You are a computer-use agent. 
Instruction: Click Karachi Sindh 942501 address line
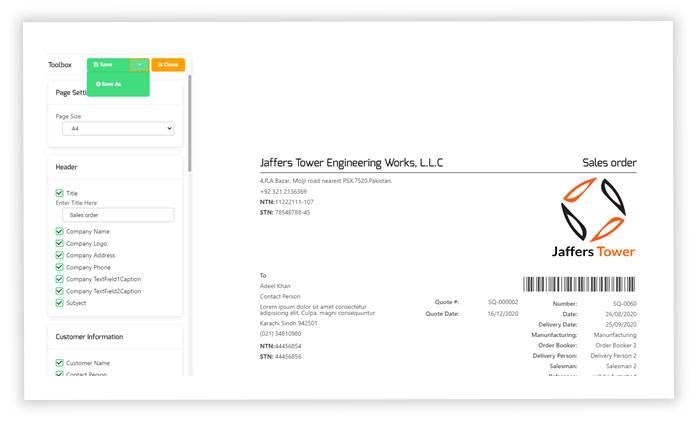[288, 323]
